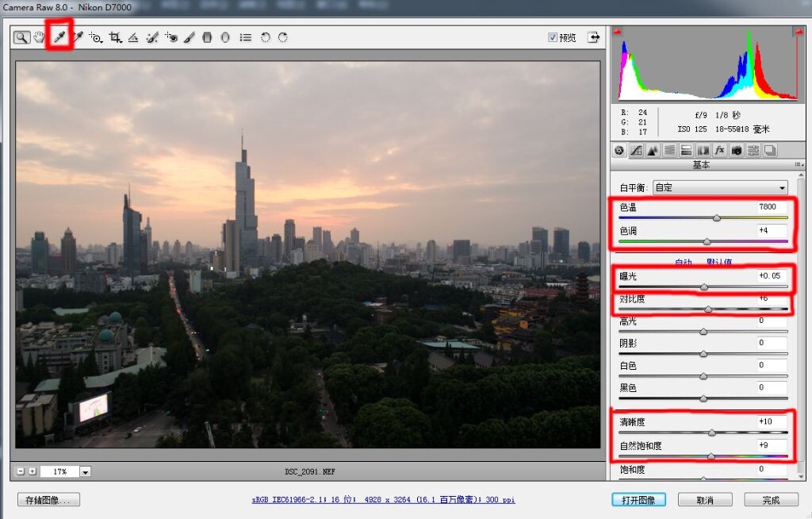The width and height of the screenshot is (812, 519).
Task: Expand the 白平衡 white balance dropdown
Action: 720,188
